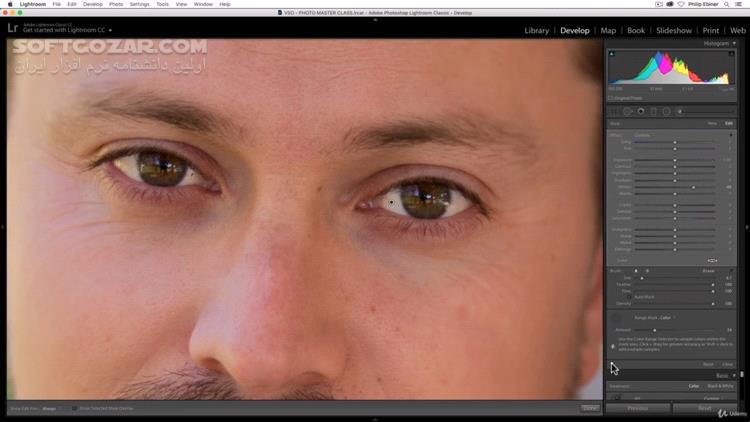Viewport: 750px width, 422px height.
Task: Click the Density slider handle
Action: click(713, 304)
